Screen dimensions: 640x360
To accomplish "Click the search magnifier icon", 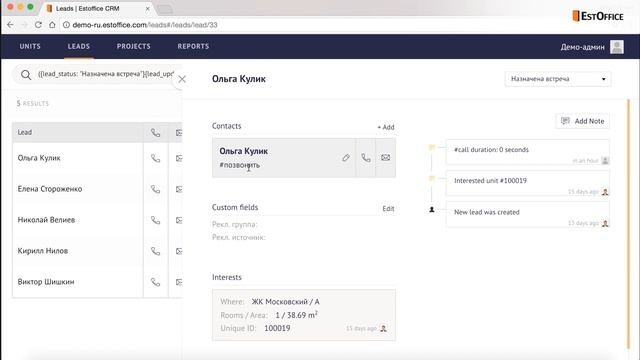I will pos(26,75).
